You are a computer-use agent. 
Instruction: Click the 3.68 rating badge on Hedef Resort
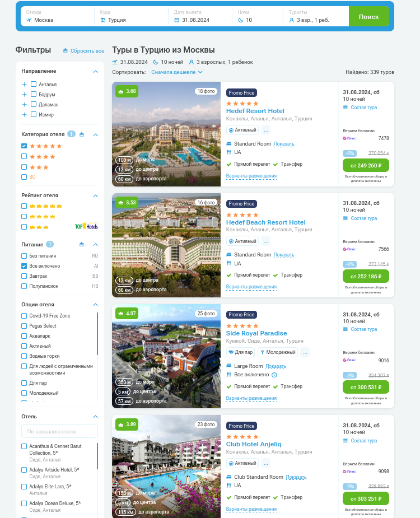pyautogui.click(x=127, y=91)
